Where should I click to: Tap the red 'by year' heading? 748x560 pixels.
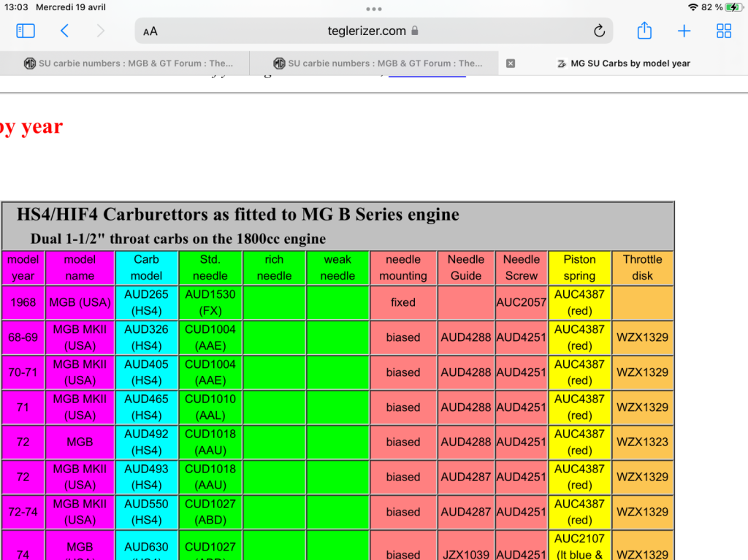[x=31, y=127]
